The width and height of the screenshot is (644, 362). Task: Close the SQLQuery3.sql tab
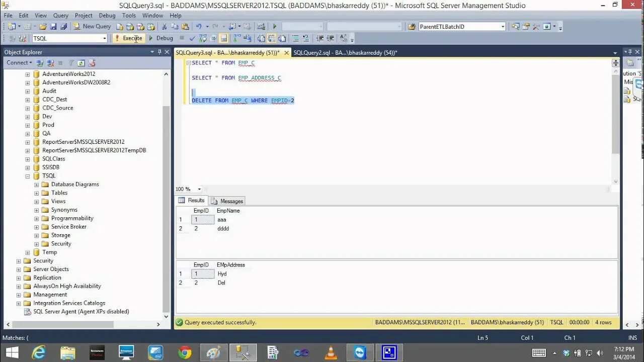[286, 52]
